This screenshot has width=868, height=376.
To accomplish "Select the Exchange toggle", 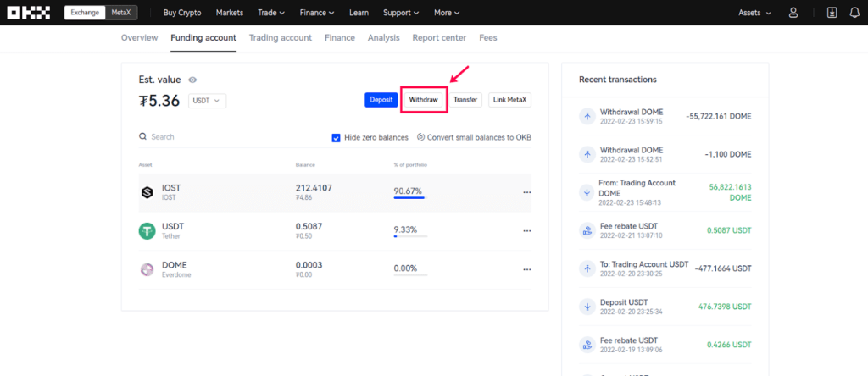I will (x=85, y=13).
